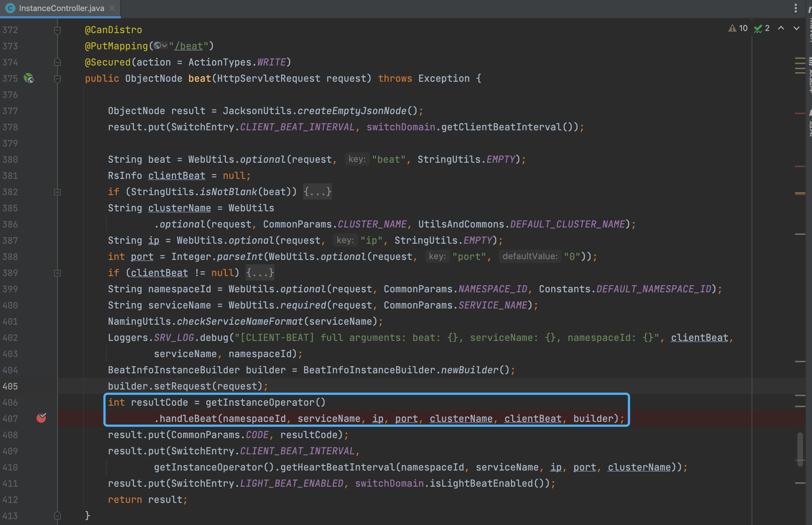The width and height of the screenshot is (812, 525).
Task: Click the clientBeat variable on line 381
Action: [x=177, y=176]
